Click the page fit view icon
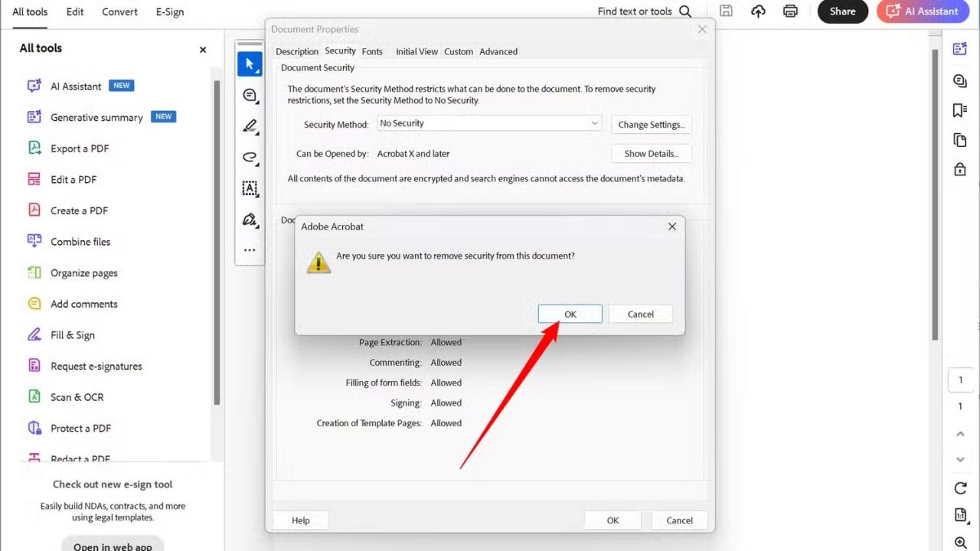The height and width of the screenshot is (551, 980). click(x=960, y=515)
